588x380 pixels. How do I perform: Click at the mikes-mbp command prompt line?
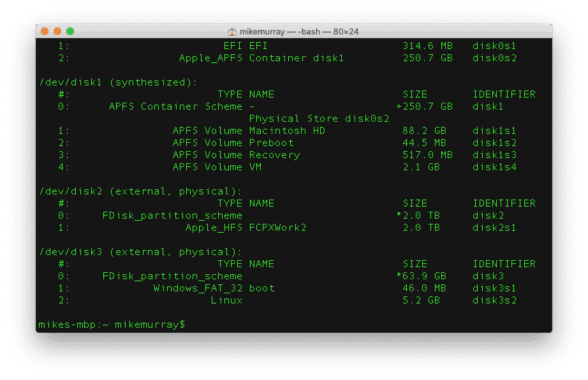point(112,325)
